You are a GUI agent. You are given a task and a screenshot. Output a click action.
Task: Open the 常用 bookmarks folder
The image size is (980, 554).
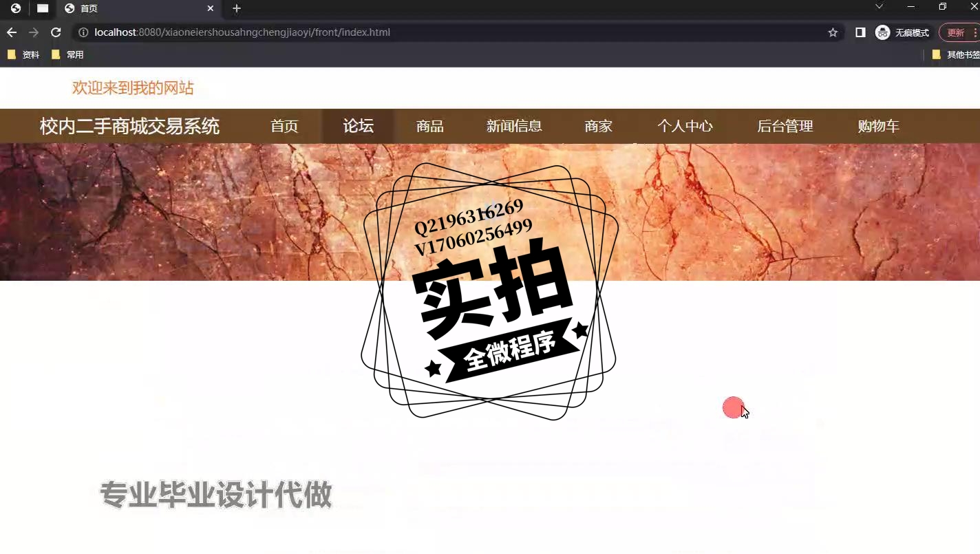pyautogui.click(x=67, y=54)
